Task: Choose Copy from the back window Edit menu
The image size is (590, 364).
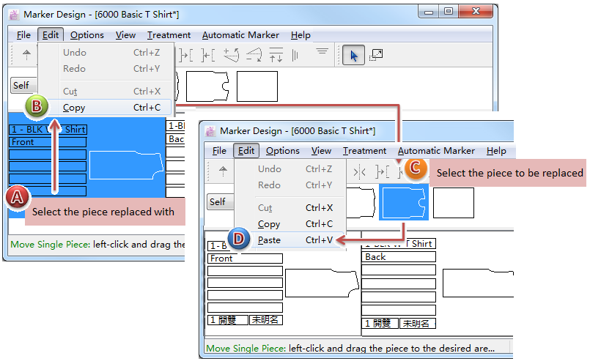Action: pos(74,108)
